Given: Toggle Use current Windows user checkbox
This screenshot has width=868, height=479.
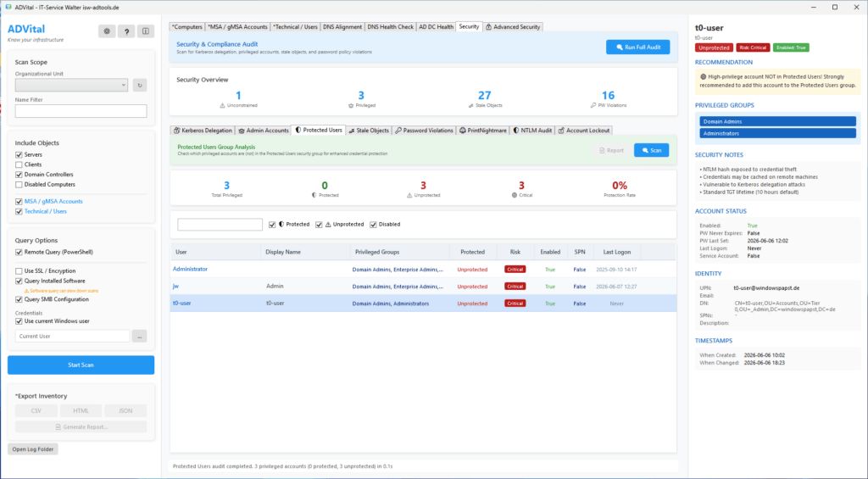Looking at the screenshot, I should click(x=19, y=321).
